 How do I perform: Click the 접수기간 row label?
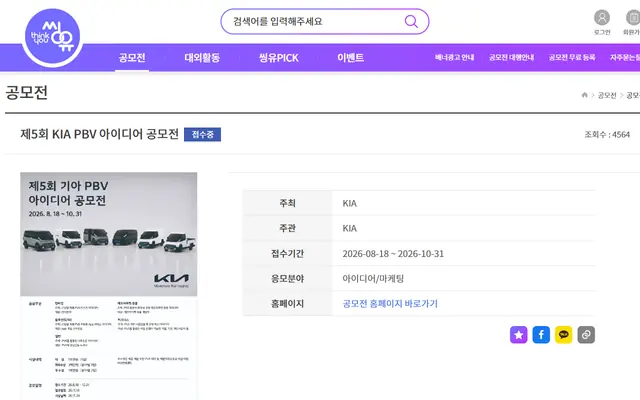coord(287,253)
